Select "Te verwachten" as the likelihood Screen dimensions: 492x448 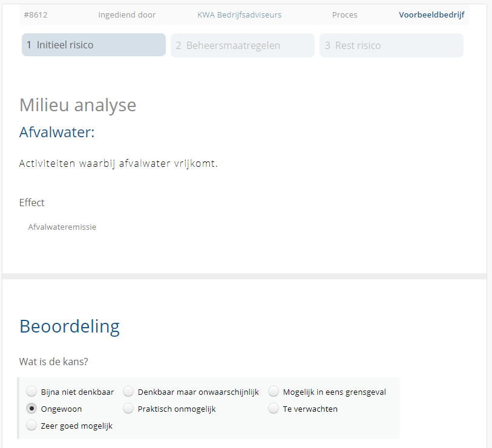pyautogui.click(x=274, y=408)
